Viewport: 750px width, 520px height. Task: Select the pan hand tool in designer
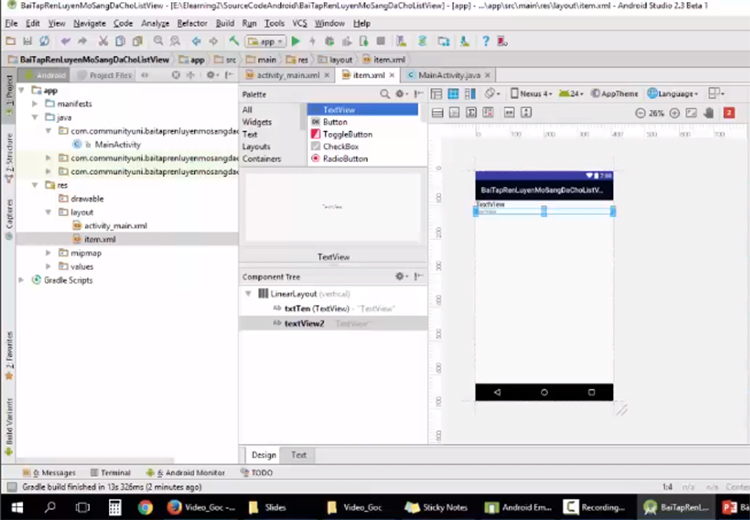[x=708, y=113]
